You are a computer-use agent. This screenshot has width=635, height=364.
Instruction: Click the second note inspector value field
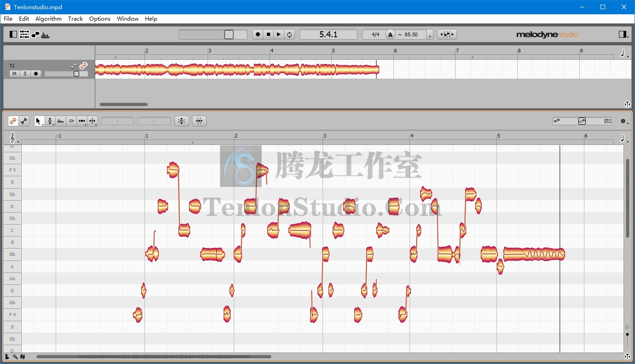[154, 121]
